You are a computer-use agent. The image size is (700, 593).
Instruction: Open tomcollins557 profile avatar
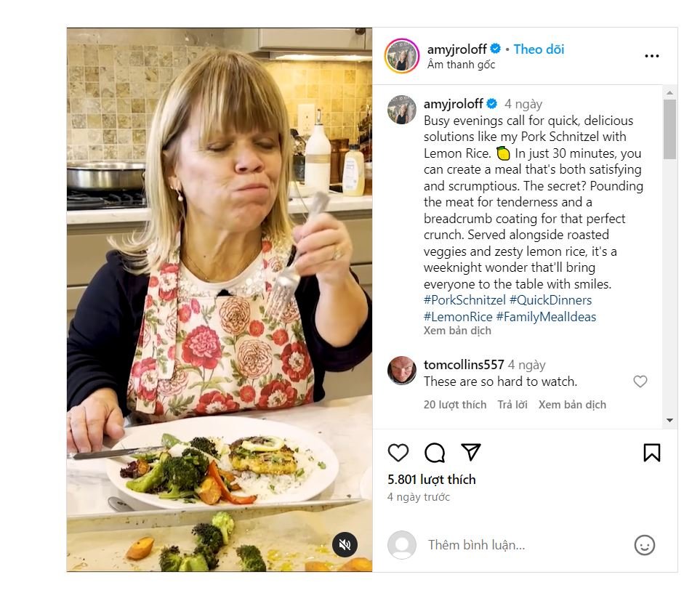coord(402,371)
